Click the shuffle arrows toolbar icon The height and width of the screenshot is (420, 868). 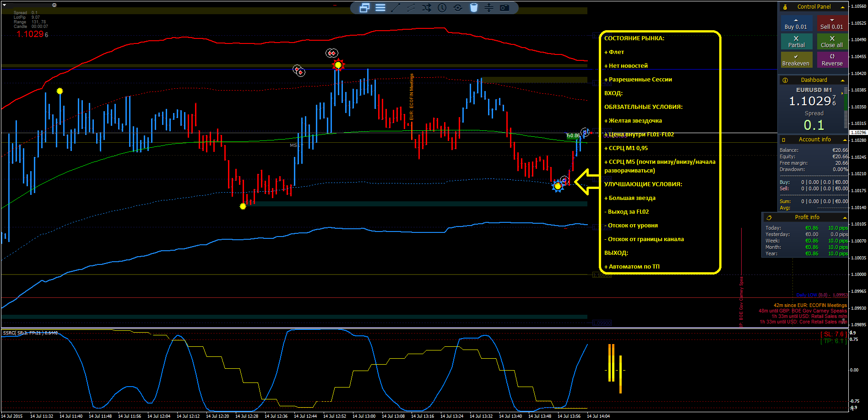[x=427, y=8]
